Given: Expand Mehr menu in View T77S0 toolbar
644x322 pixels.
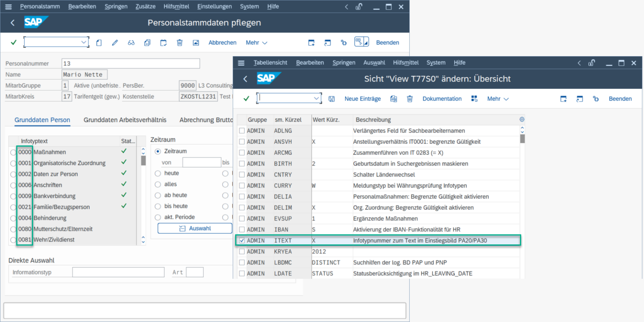Looking at the screenshot, I should [498, 99].
